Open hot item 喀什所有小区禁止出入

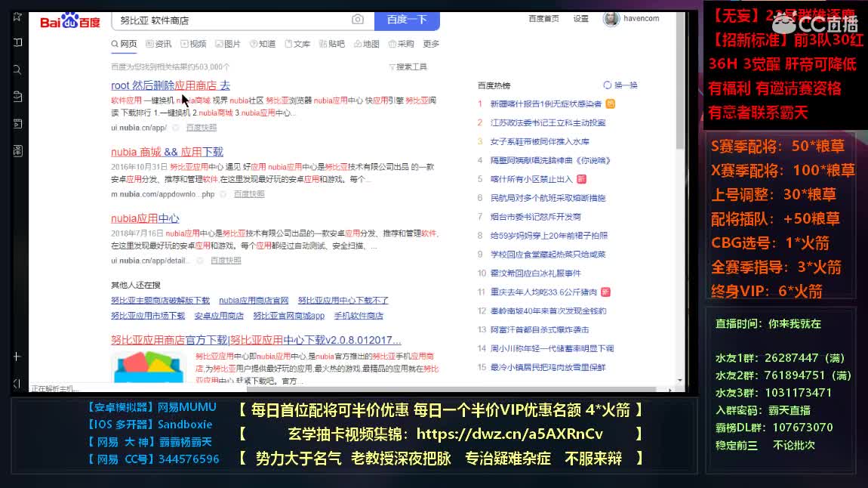click(x=531, y=179)
